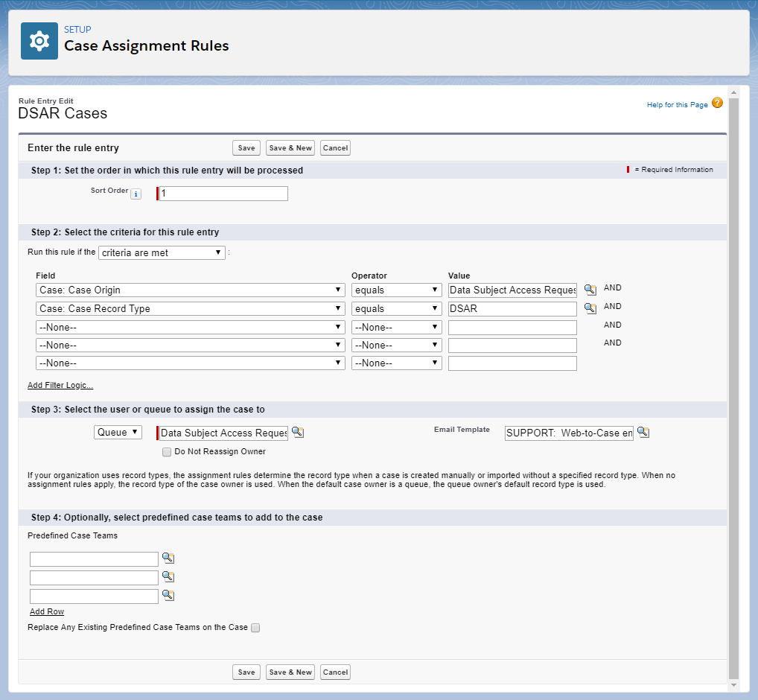Screen dimensions: 758x700
Task: Click the Save & New button at the top
Action: [x=290, y=147]
